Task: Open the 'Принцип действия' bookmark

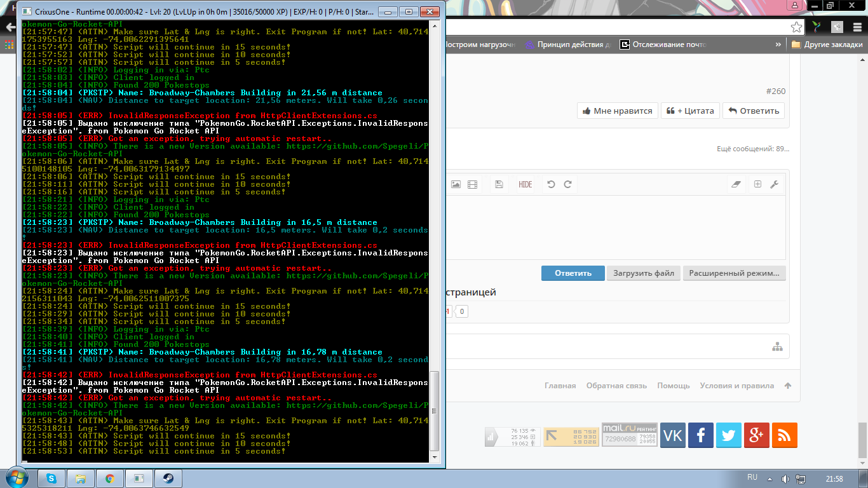Action: click(567, 44)
